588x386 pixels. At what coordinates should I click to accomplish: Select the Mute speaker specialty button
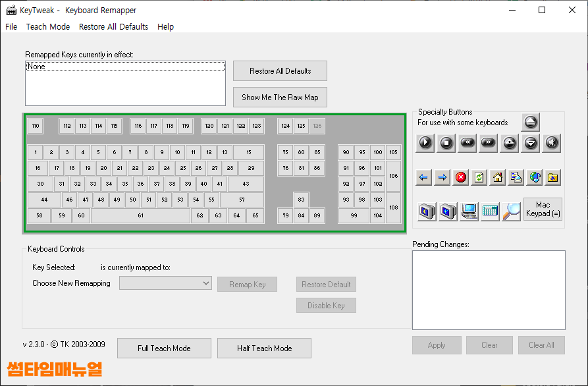pyautogui.click(x=552, y=143)
